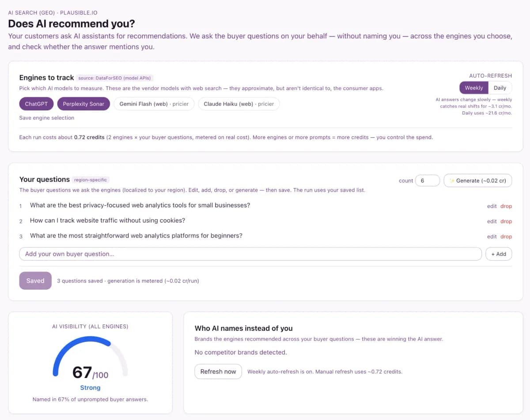530x420 pixels.
Task: Click Save engine selection link
Action: click(x=47, y=118)
